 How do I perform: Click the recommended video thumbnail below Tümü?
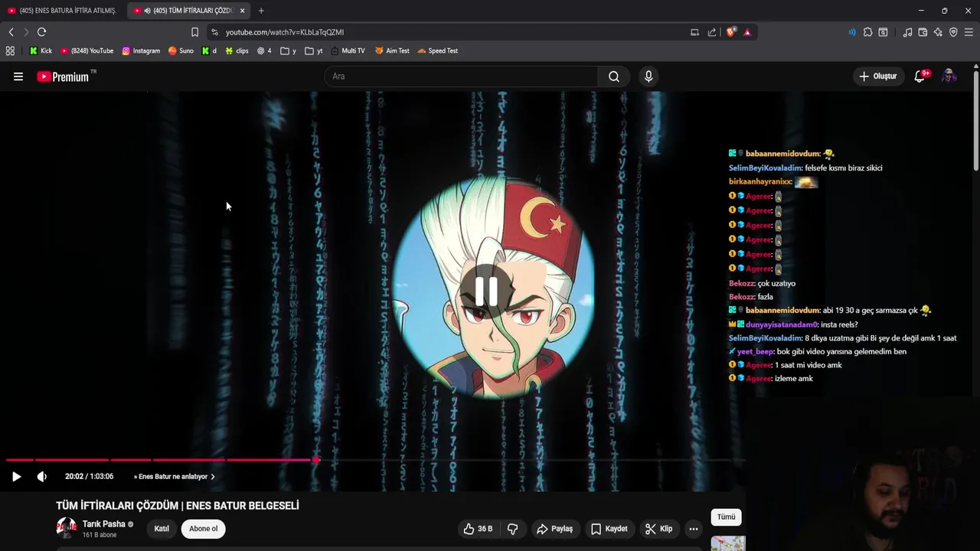coord(728,543)
